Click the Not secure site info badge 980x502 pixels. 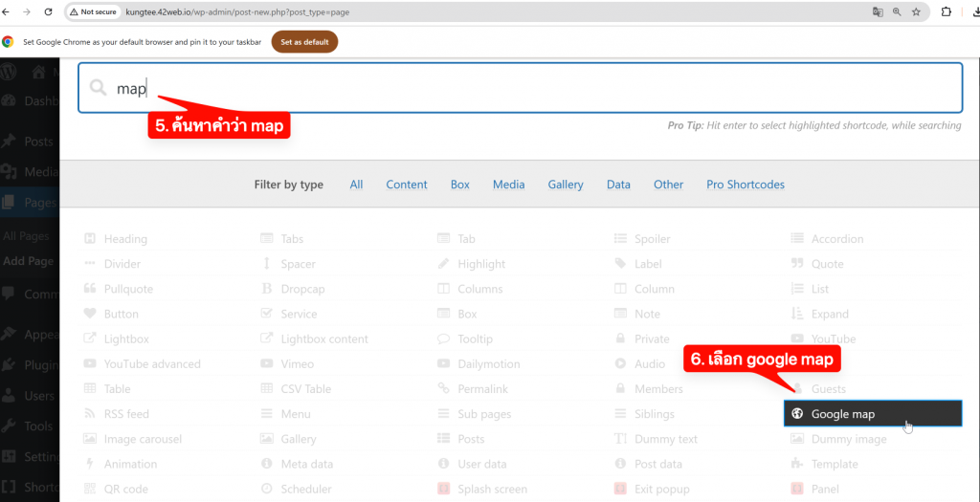coord(93,12)
